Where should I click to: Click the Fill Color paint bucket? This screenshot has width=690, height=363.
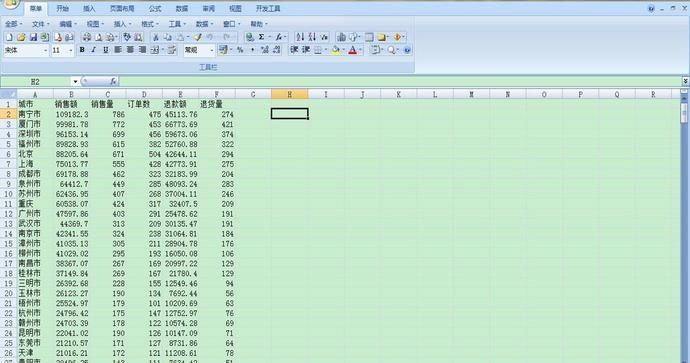336,50
